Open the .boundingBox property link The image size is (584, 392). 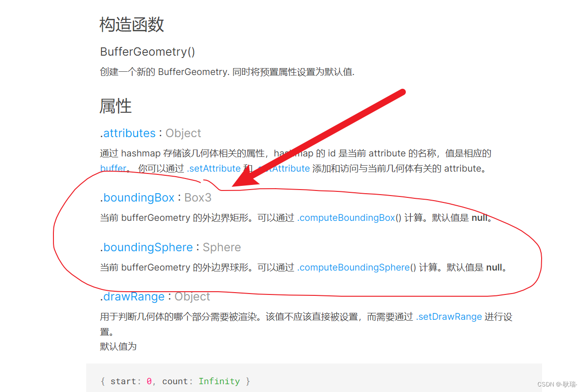137,198
